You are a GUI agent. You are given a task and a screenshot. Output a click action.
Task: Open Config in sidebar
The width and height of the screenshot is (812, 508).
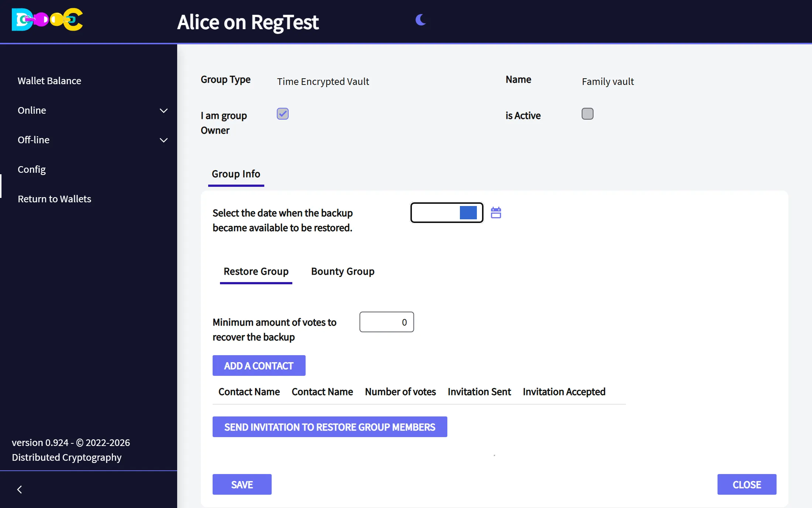(x=32, y=169)
